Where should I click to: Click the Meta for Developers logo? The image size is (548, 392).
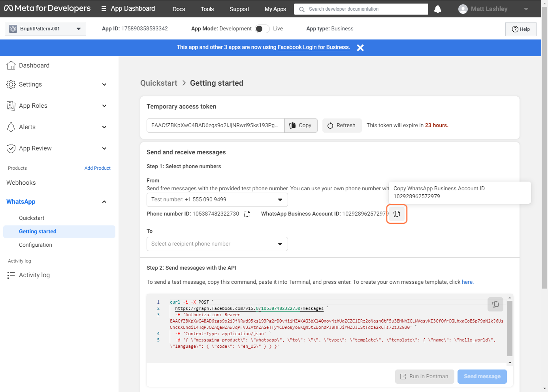(47, 8)
